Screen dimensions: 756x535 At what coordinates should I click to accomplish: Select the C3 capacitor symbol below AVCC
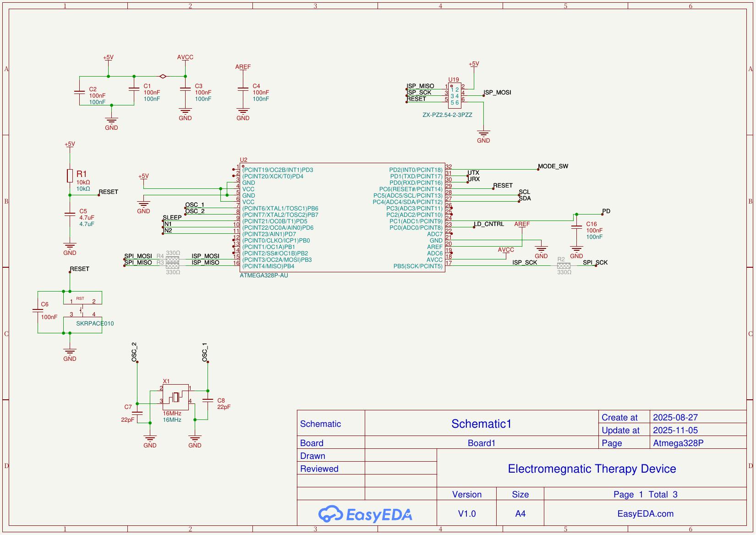185,89
